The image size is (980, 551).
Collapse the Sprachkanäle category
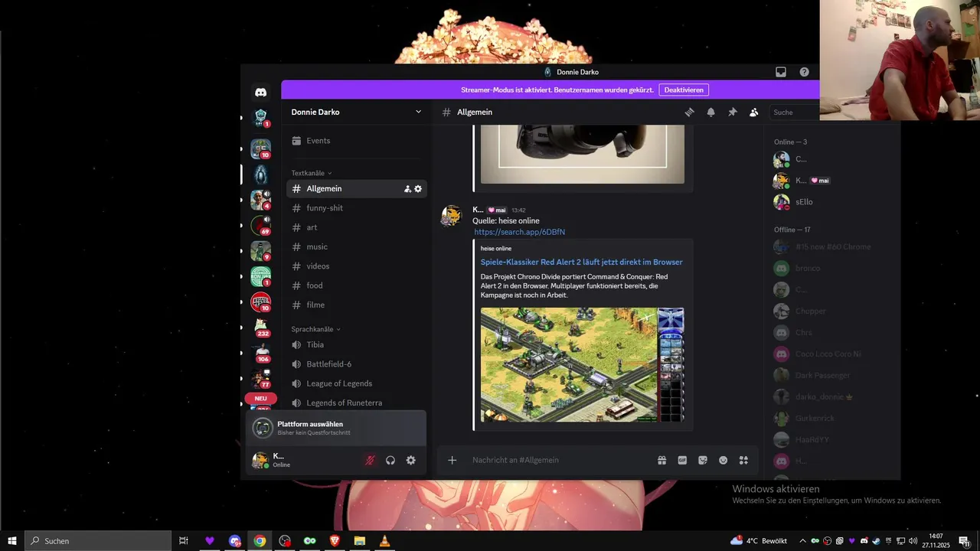pos(316,329)
